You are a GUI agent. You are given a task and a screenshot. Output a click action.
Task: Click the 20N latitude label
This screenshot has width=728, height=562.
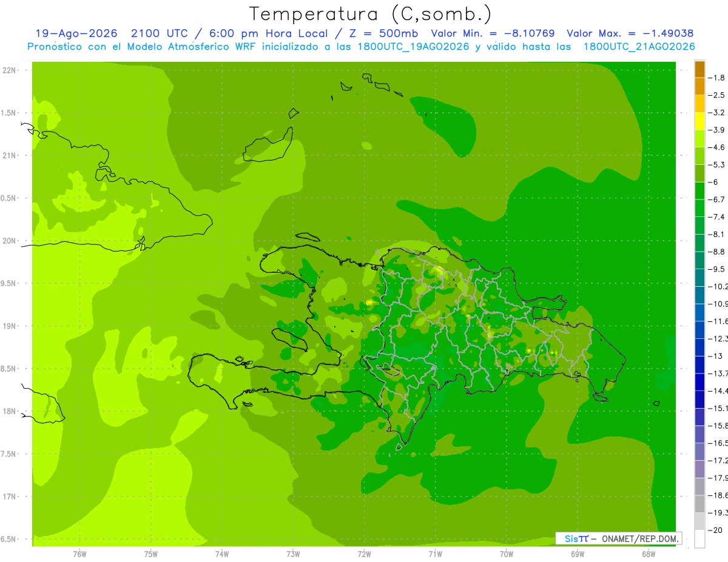coord(9,241)
